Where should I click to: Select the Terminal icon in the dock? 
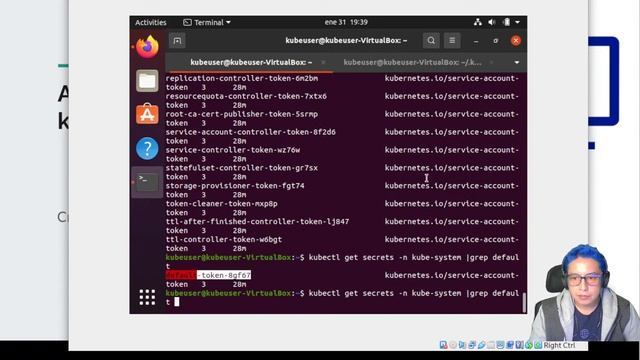point(147,182)
